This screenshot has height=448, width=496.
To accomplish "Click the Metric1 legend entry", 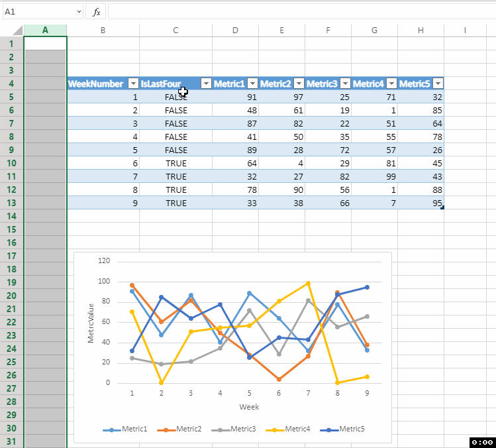I will point(125,429).
